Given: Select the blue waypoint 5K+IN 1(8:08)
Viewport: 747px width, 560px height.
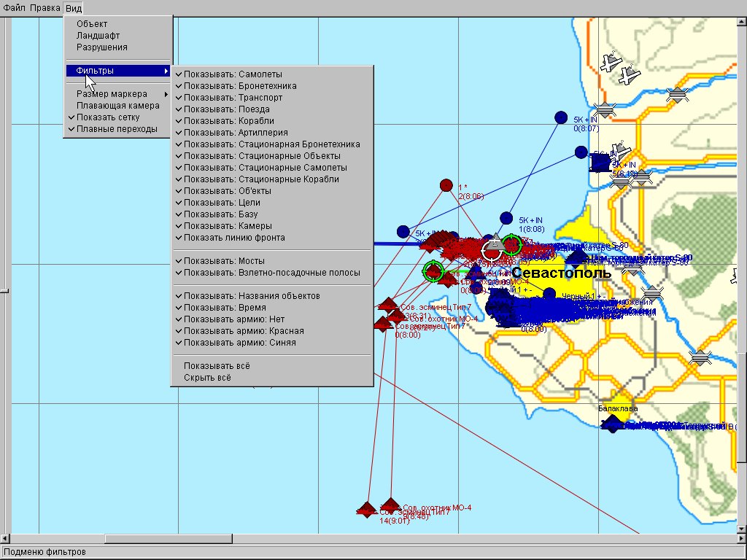Looking at the screenshot, I should tap(506, 218).
